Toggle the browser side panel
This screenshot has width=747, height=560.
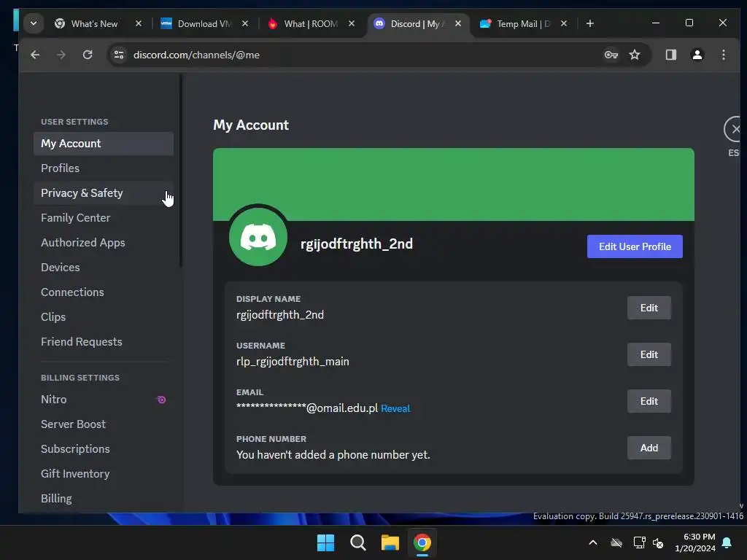(671, 55)
